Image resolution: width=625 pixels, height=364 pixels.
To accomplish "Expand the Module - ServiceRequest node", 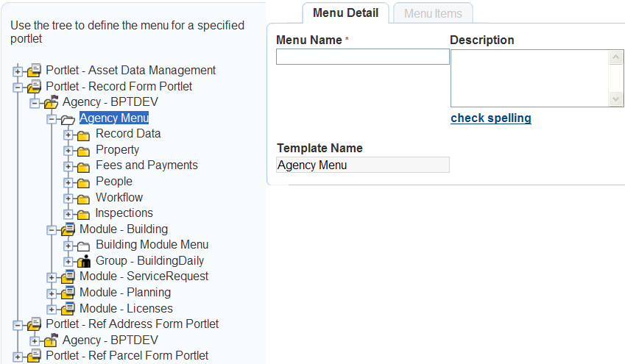I will [52, 277].
